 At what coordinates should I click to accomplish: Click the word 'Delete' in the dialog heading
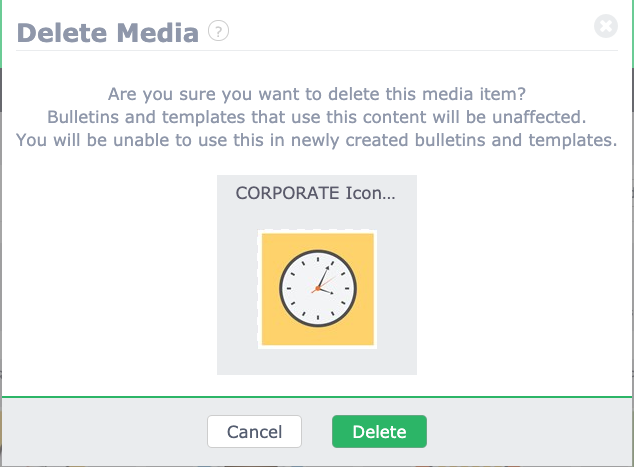tap(62, 33)
